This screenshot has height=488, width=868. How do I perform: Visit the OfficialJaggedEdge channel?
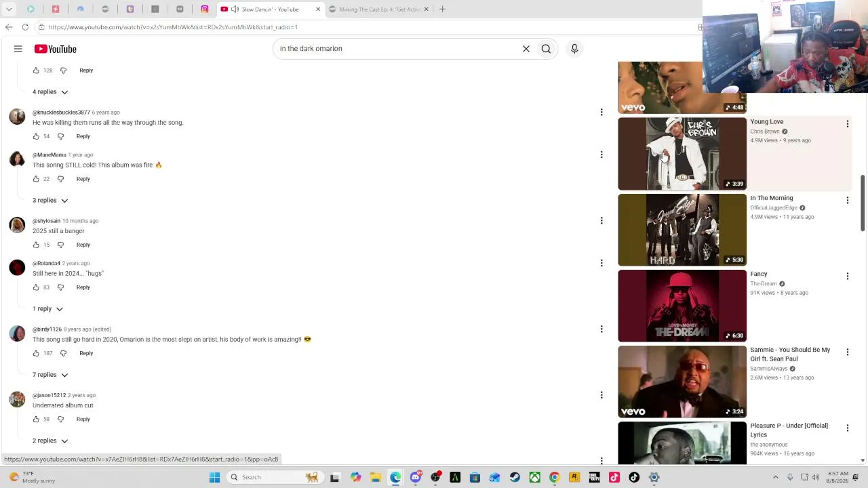click(774, 208)
